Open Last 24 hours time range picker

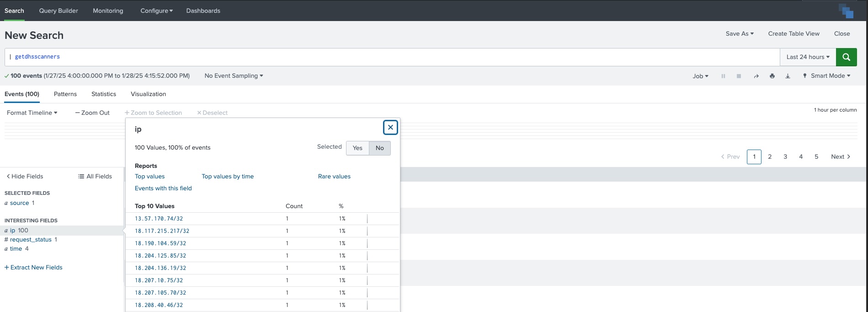pyautogui.click(x=808, y=57)
